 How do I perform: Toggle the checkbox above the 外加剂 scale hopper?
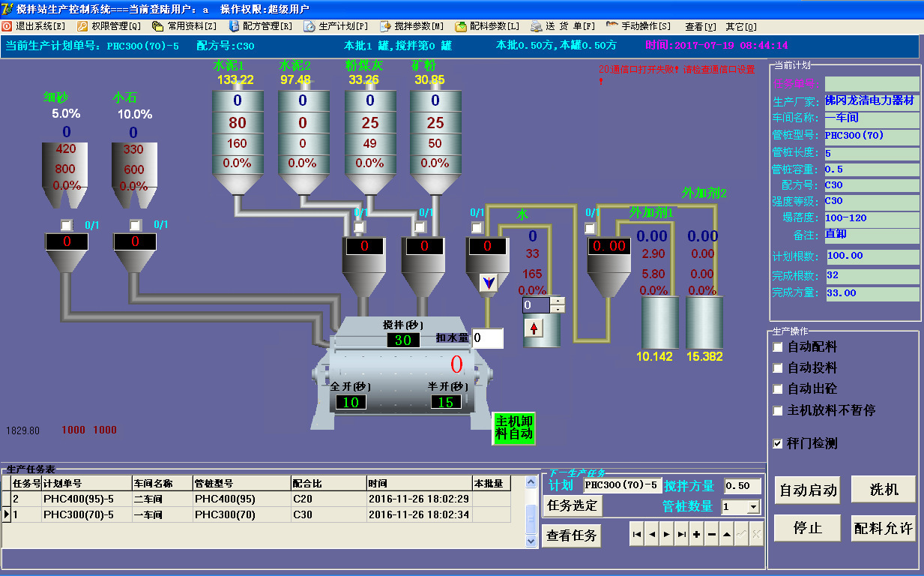591,228
